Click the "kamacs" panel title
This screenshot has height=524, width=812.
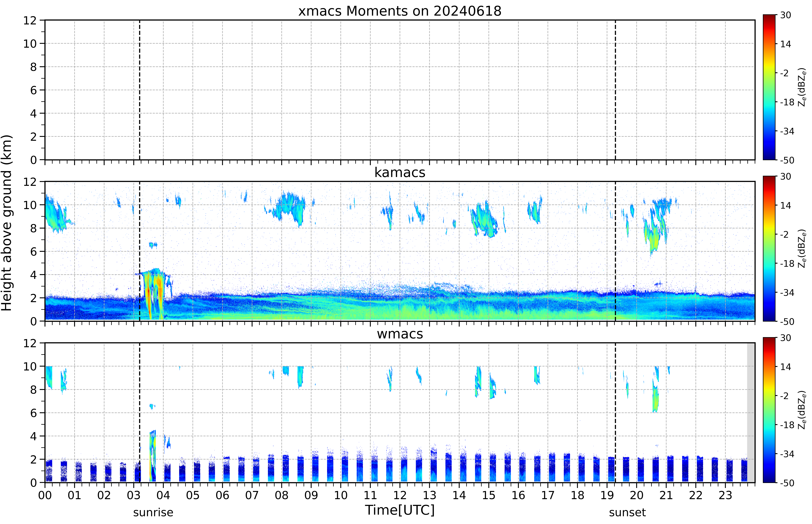400,172
